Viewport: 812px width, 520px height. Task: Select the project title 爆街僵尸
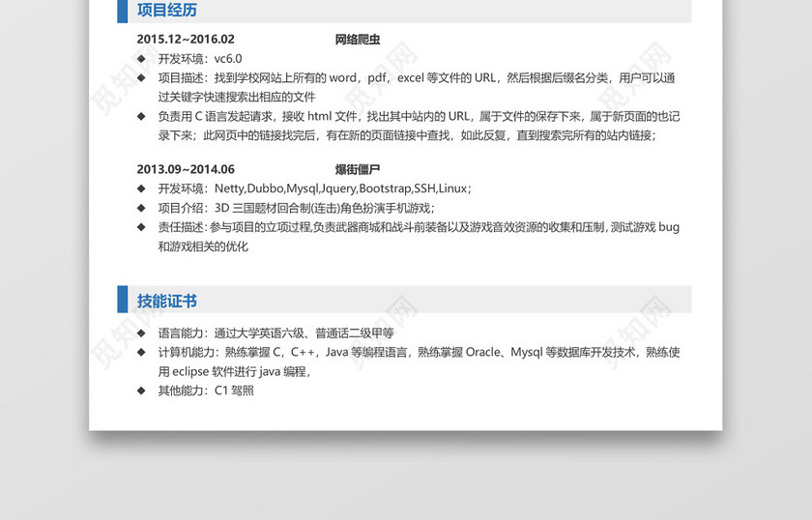pyautogui.click(x=358, y=169)
